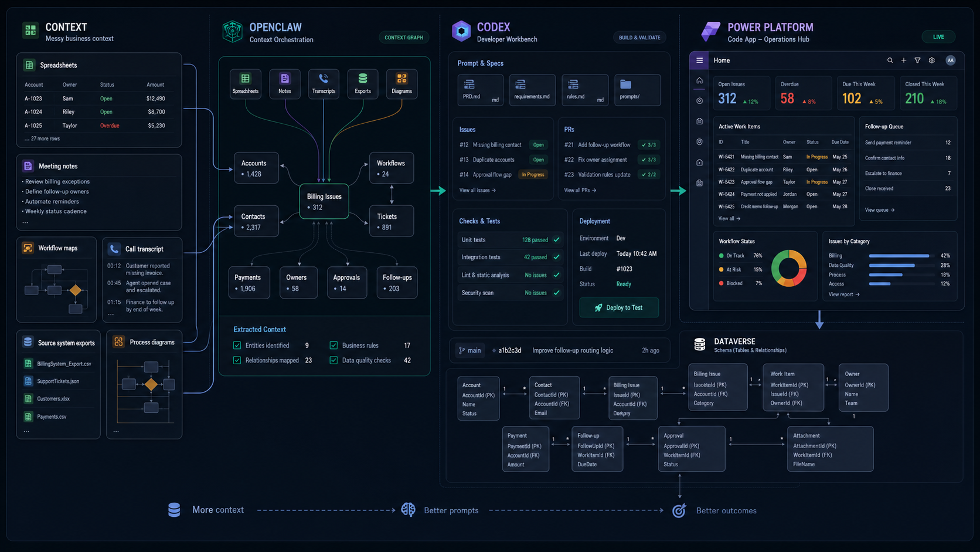Expand the 27 more rows entry

coord(42,139)
